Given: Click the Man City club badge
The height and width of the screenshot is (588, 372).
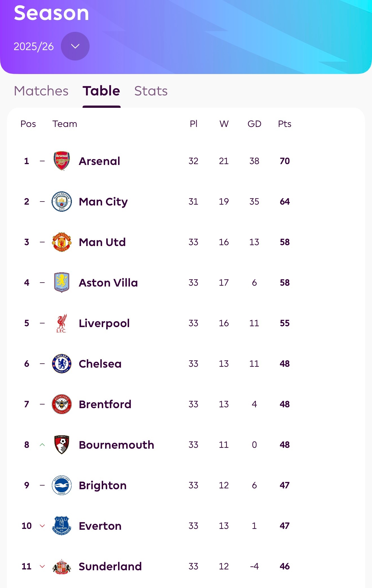Looking at the screenshot, I should [62, 202].
